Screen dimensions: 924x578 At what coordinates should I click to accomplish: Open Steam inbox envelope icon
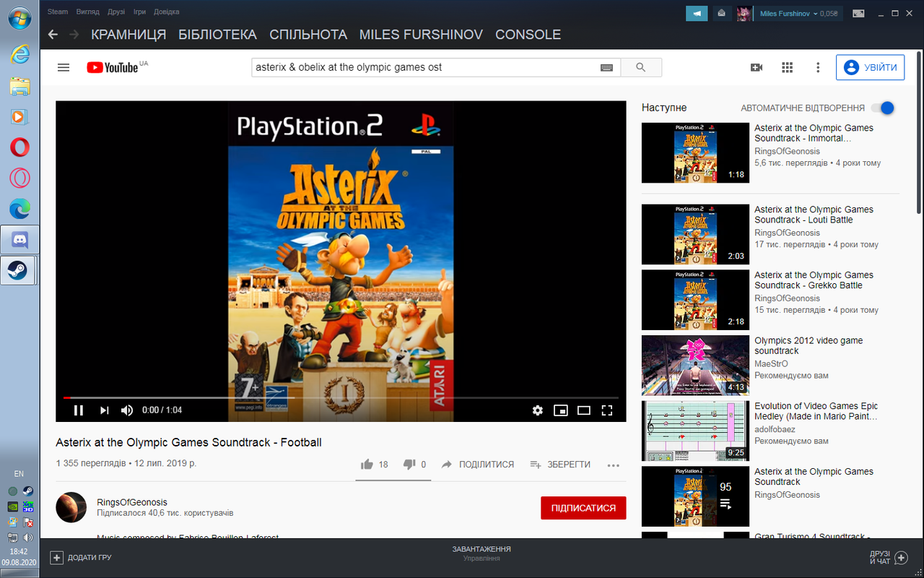click(721, 13)
